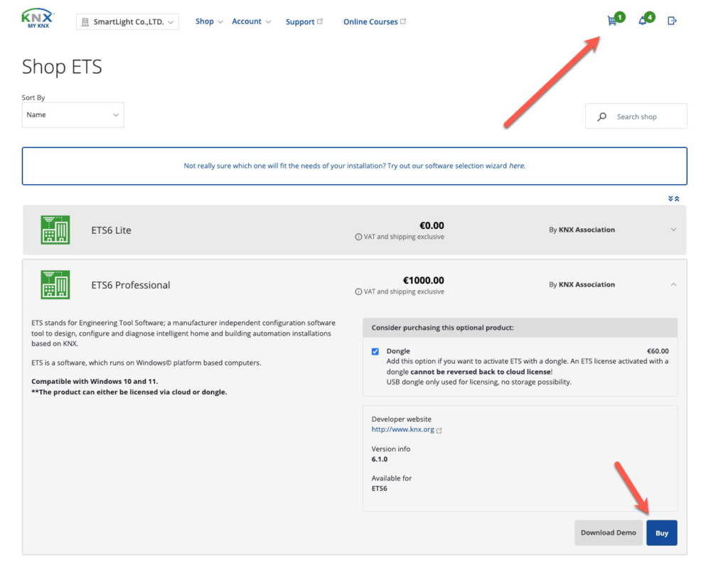Click the €1000.00 price text
728x568 pixels.
[x=424, y=281]
